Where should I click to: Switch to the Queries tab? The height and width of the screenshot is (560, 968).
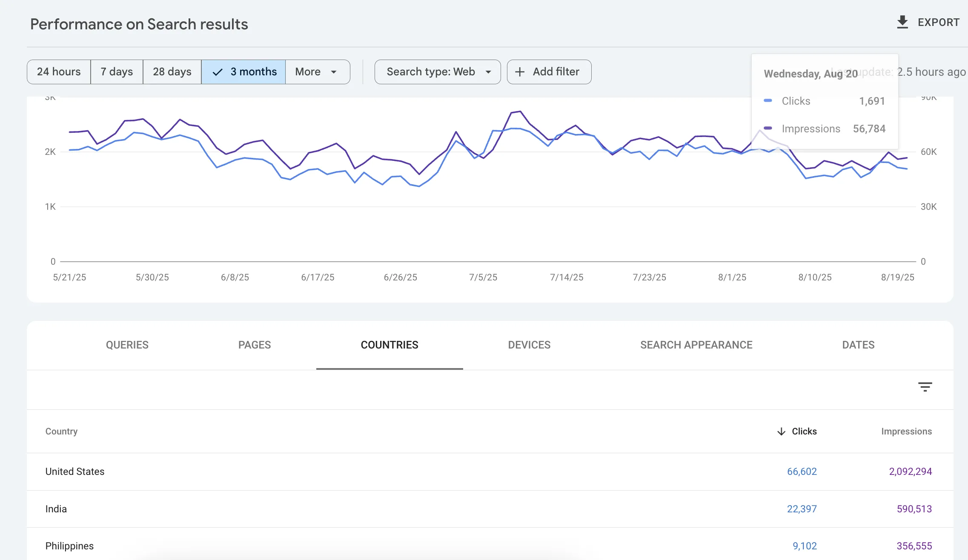click(x=127, y=345)
